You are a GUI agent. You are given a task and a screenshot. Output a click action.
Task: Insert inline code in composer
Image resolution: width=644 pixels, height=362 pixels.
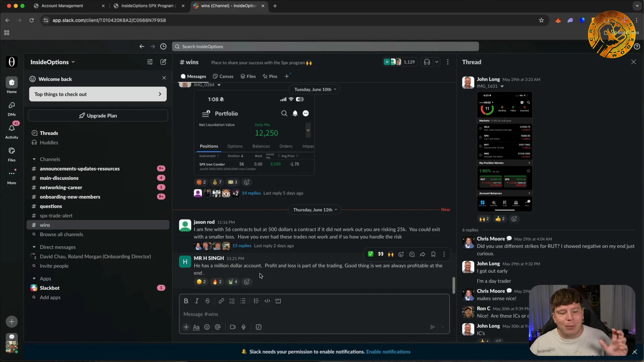click(x=267, y=301)
